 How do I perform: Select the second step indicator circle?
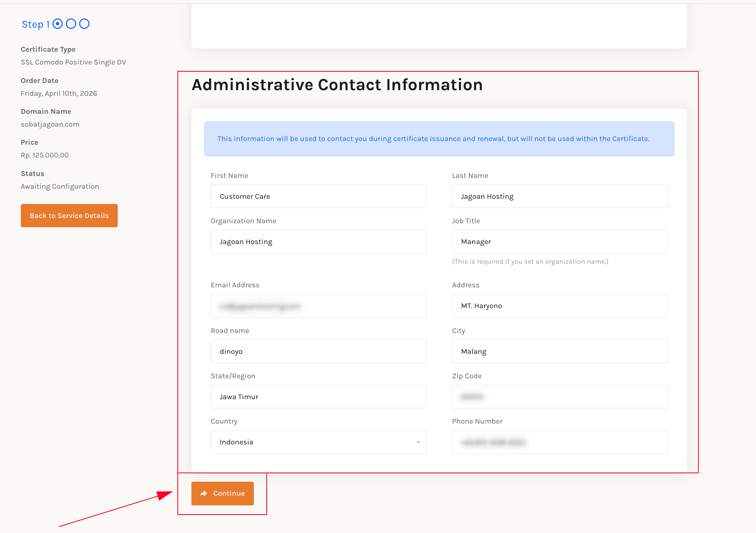[x=71, y=24]
